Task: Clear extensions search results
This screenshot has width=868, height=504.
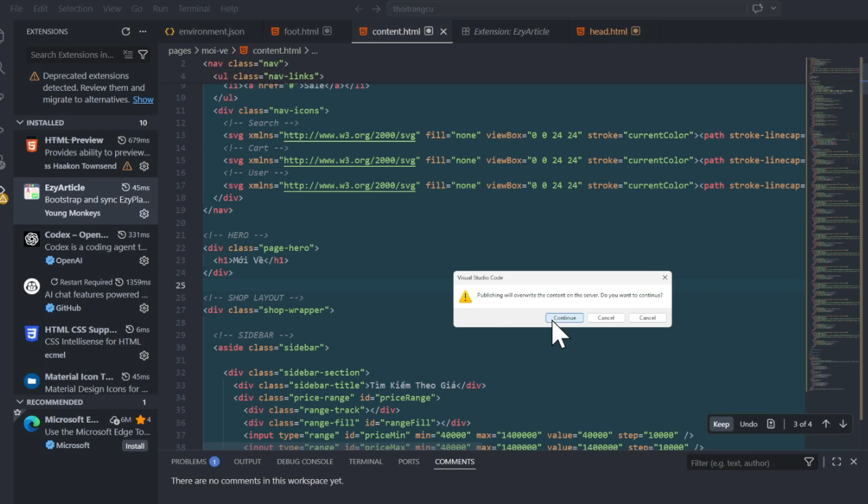Action: pyautogui.click(x=128, y=55)
